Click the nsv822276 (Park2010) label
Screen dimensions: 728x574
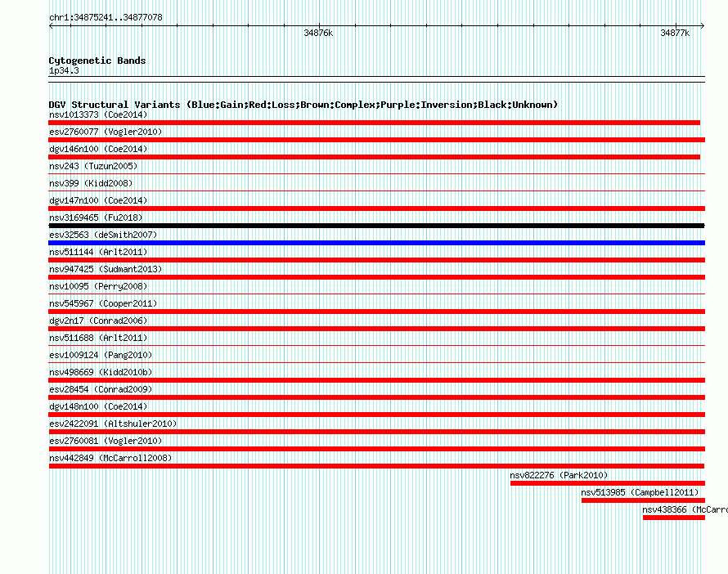tap(559, 475)
